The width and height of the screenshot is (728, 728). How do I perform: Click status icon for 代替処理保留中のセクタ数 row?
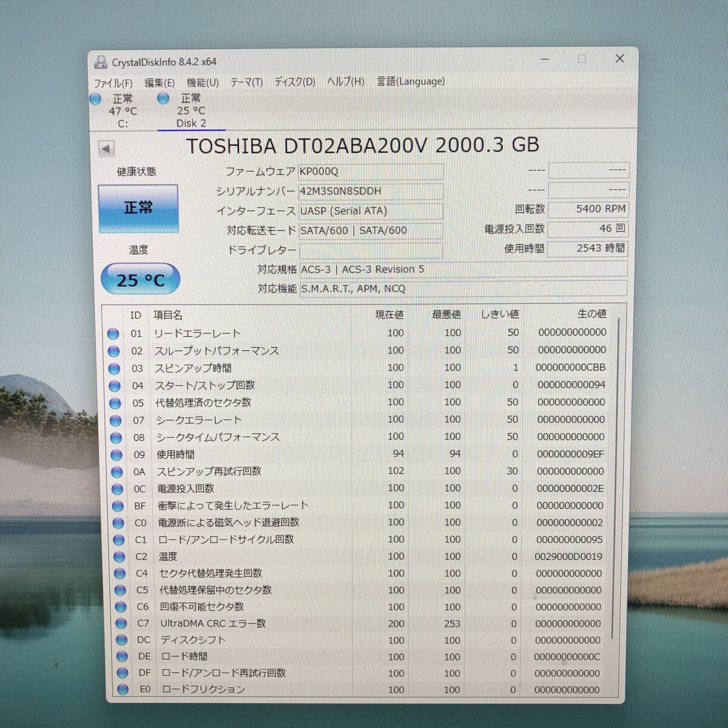(x=121, y=590)
